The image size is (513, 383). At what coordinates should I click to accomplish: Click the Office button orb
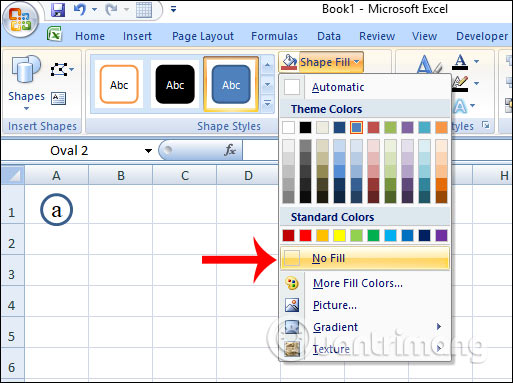(x=20, y=20)
